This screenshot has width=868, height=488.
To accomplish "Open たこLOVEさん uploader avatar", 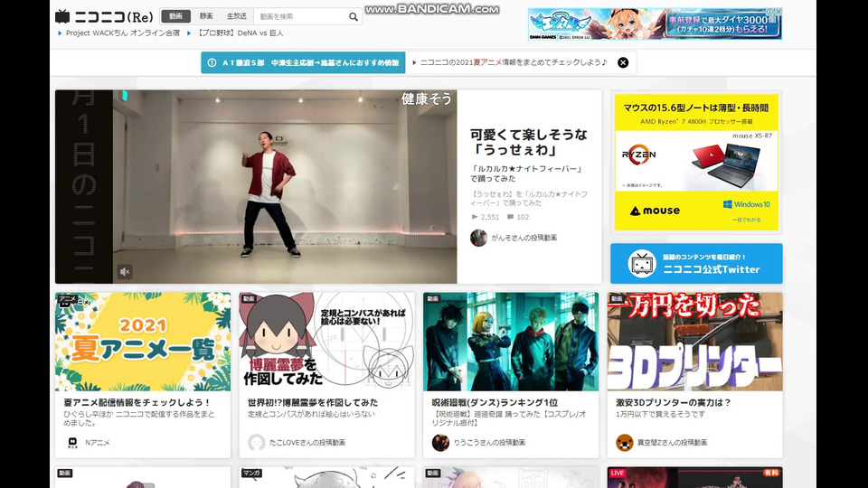I will tap(256, 443).
